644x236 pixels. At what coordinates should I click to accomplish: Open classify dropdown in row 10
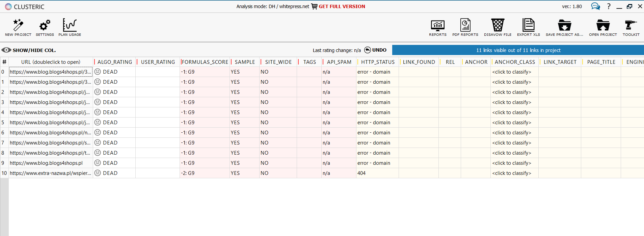point(512,173)
